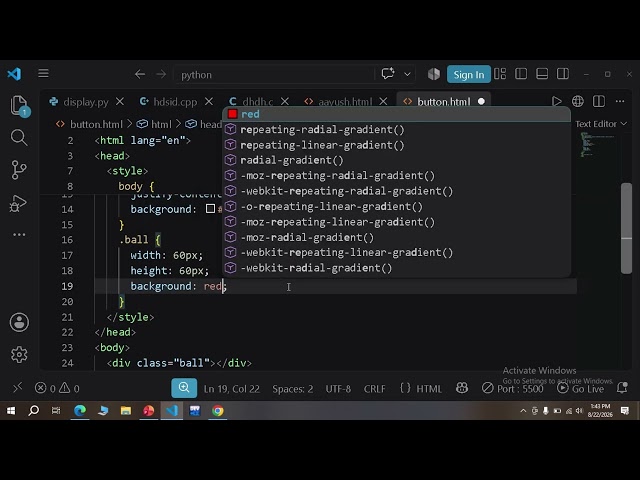Open the remote window status bar icon

coord(18,388)
